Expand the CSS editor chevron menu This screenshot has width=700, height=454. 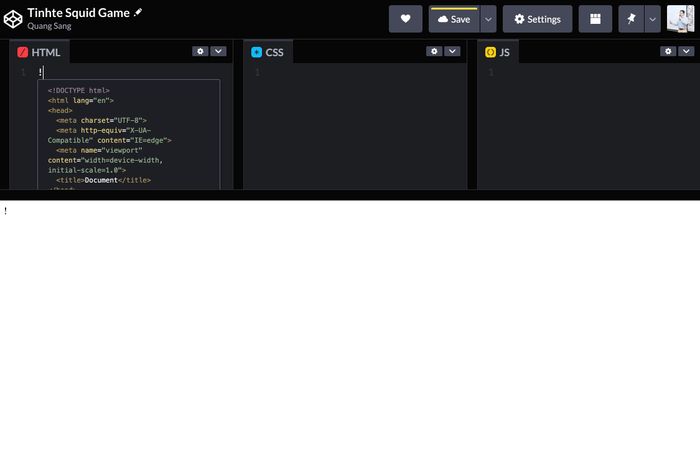coord(452,51)
